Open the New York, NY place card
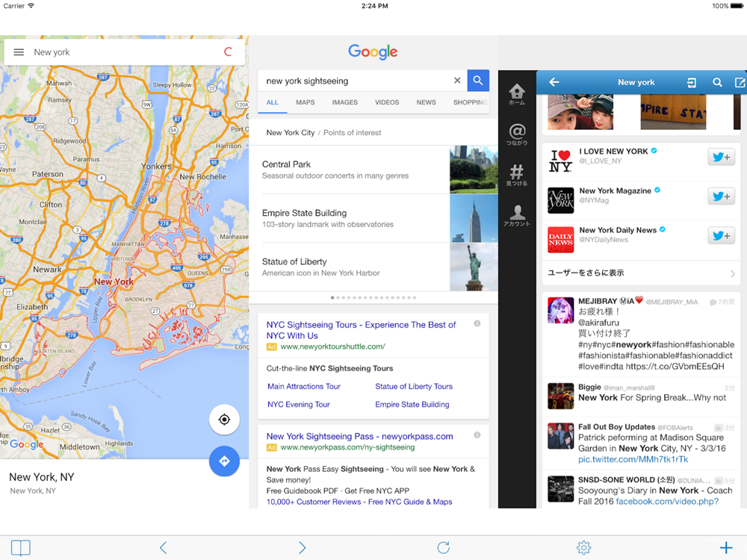 (x=124, y=483)
